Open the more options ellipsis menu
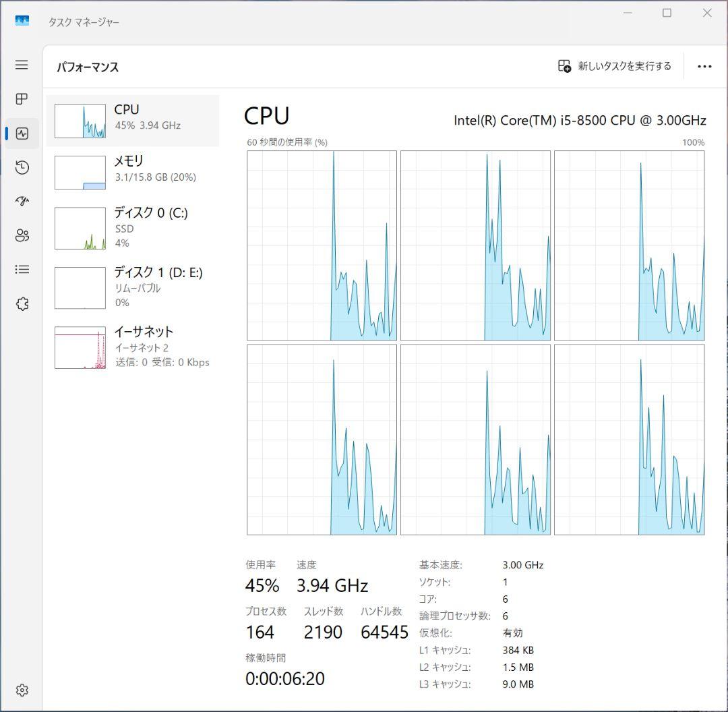The image size is (728, 712). coord(704,66)
